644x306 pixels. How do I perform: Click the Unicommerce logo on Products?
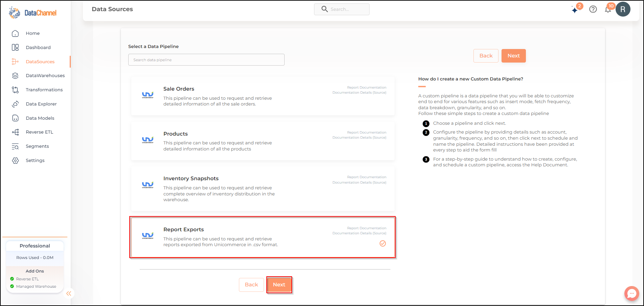148,140
